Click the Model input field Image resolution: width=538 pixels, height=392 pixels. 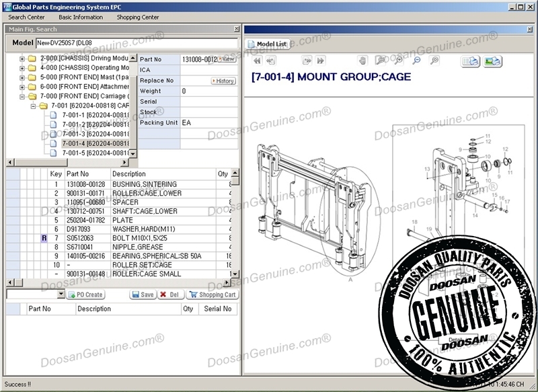coord(137,43)
